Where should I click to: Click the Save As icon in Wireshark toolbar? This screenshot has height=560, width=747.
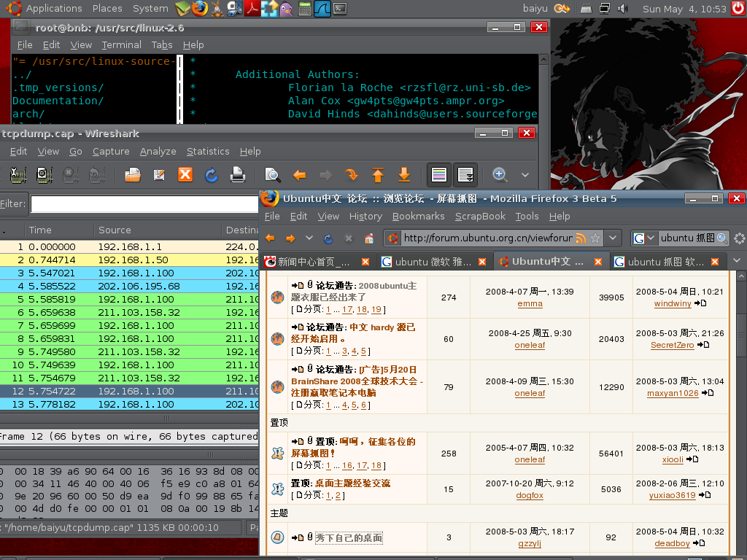coord(159,175)
